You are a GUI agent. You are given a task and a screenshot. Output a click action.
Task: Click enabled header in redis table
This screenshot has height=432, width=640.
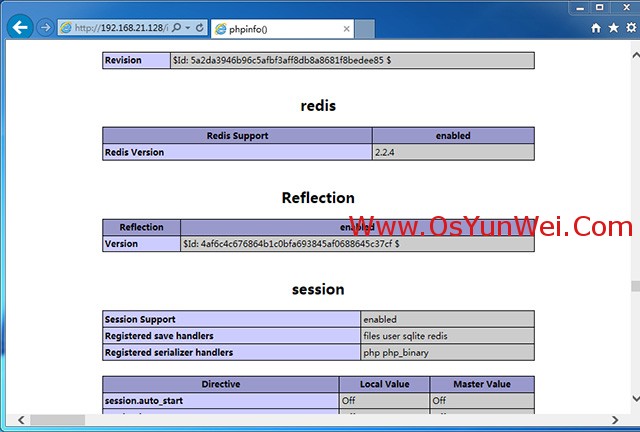[453, 136]
